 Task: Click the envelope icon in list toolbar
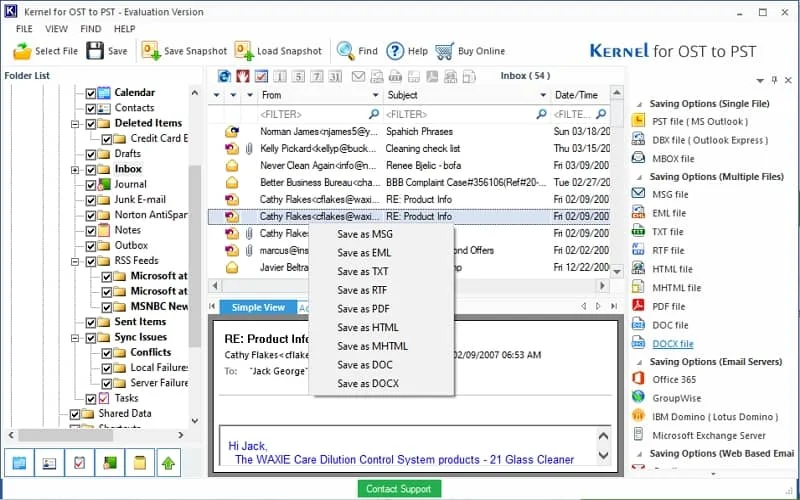click(359, 76)
